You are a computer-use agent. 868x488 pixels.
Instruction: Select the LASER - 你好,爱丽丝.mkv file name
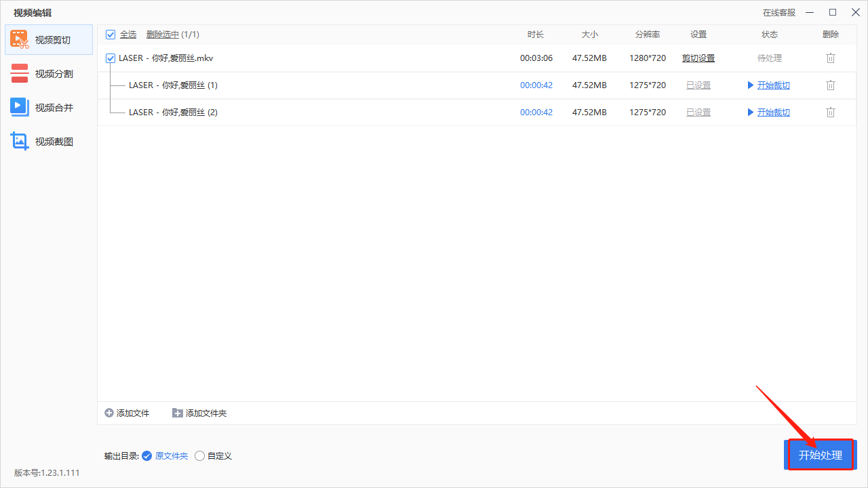[x=166, y=58]
